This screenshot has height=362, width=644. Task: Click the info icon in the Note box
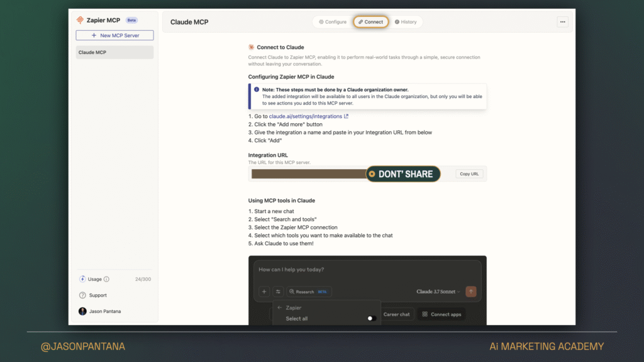257,89
